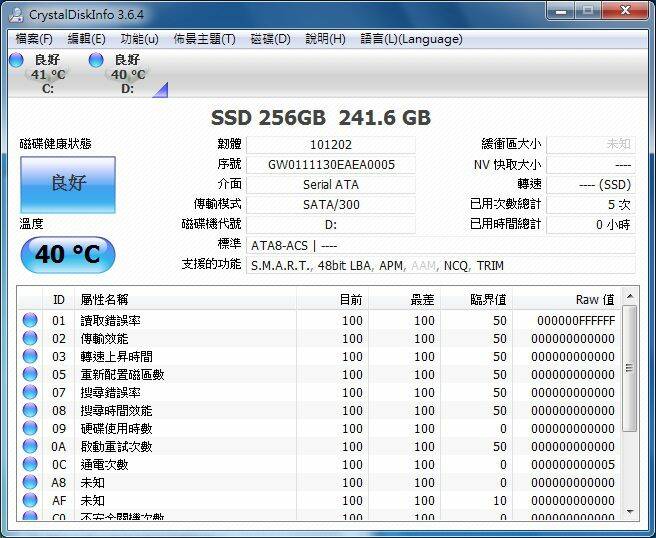Click status orb for AF 未知 row
Image resolution: width=656 pixels, height=538 pixels.
pyautogui.click(x=30, y=500)
